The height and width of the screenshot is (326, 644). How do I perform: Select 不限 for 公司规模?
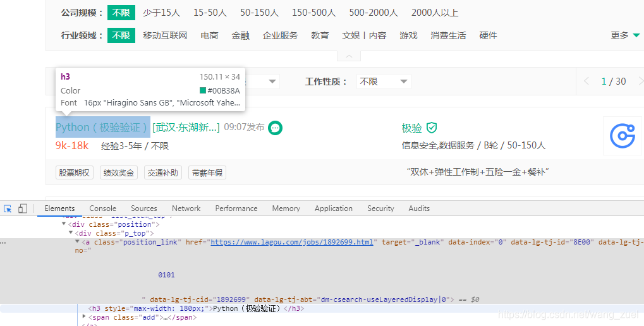[121, 13]
